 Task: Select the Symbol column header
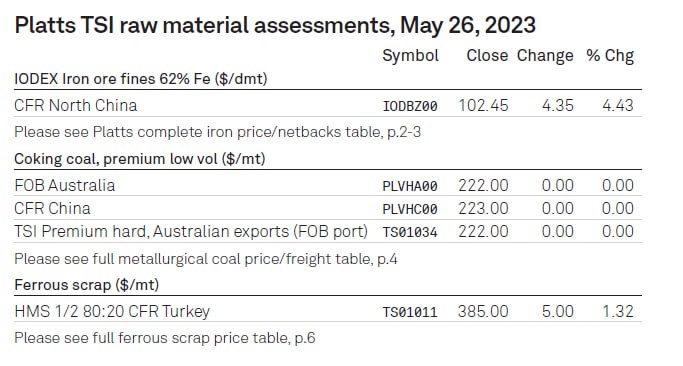[x=410, y=56]
